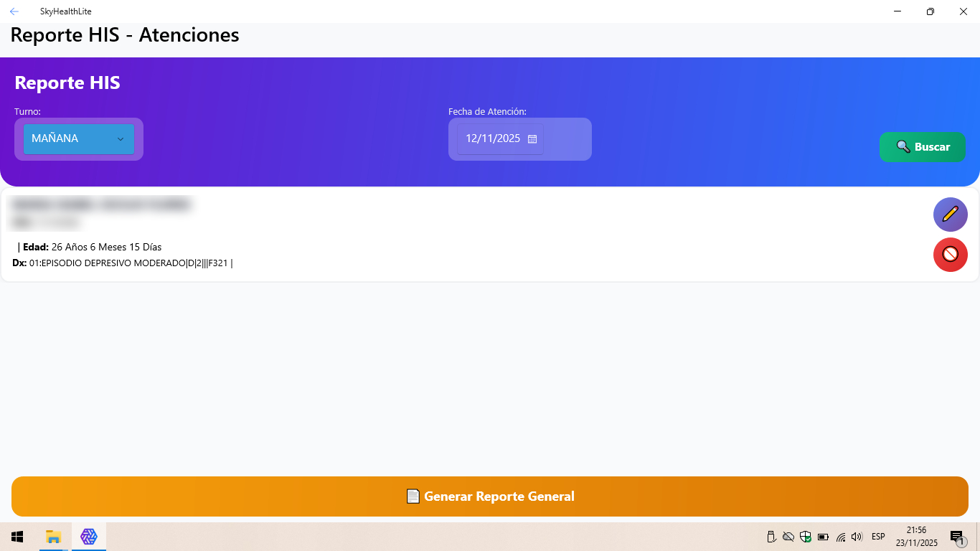Viewport: 980px width, 551px height.
Task: Click Generar Reporte General
Action: click(490, 496)
